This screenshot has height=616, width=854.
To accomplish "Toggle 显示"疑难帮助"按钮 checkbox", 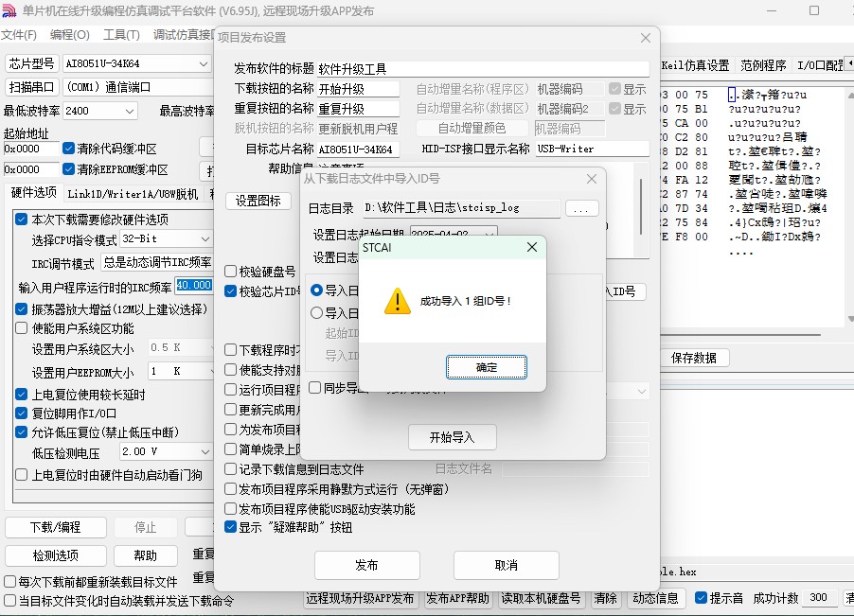I will 230,527.
